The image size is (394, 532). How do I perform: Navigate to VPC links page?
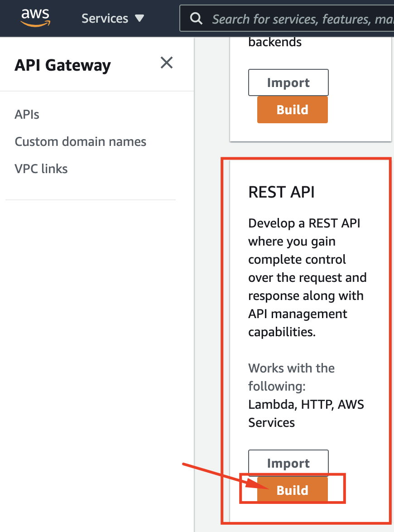coord(41,169)
